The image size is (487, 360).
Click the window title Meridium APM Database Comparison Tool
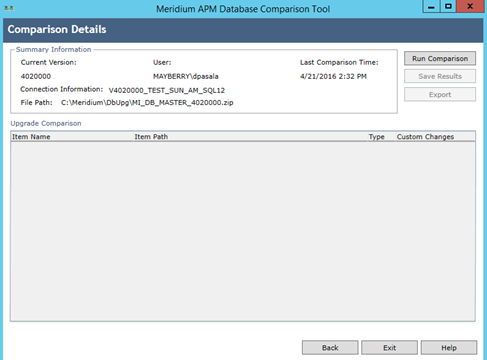click(243, 9)
